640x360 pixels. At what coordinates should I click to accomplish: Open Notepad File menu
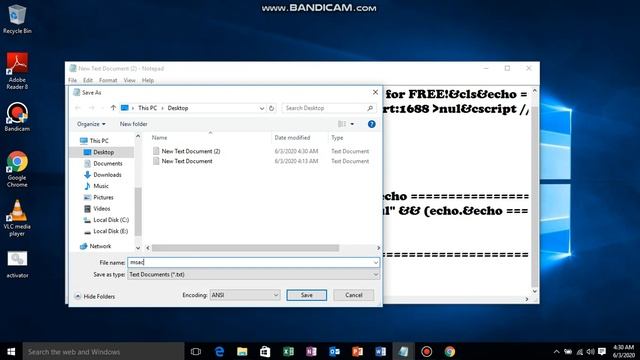(x=72, y=80)
